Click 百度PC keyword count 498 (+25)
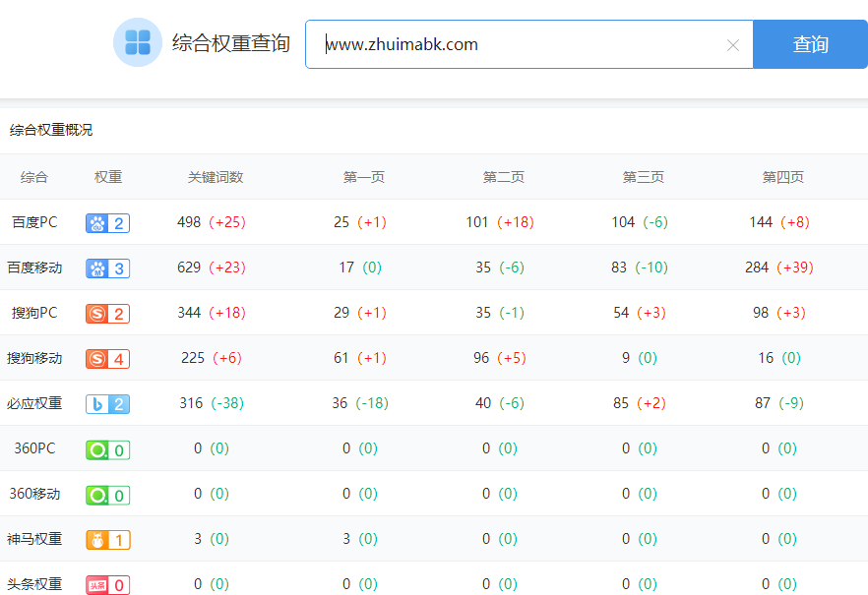 (x=212, y=222)
